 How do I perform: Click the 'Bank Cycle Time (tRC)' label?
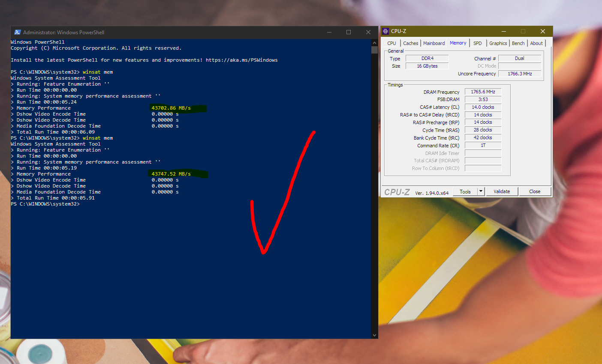tap(436, 138)
